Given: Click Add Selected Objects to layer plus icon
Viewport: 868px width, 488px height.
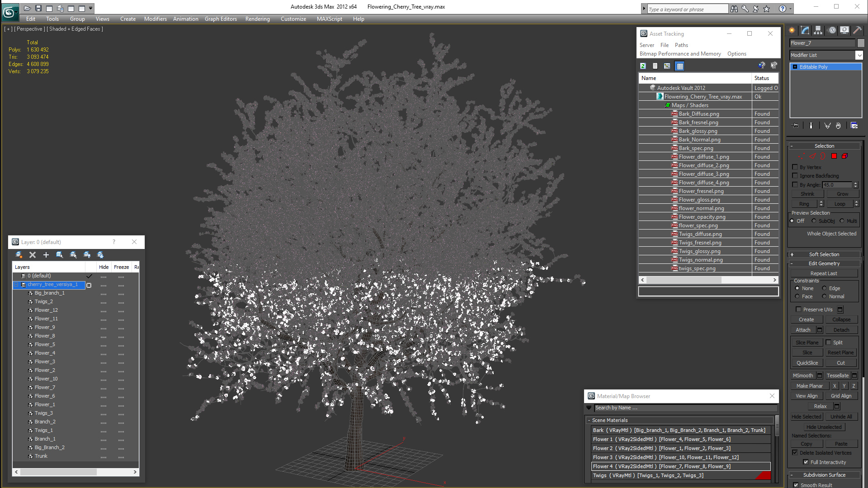Looking at the screenshot, I should 46,255.
